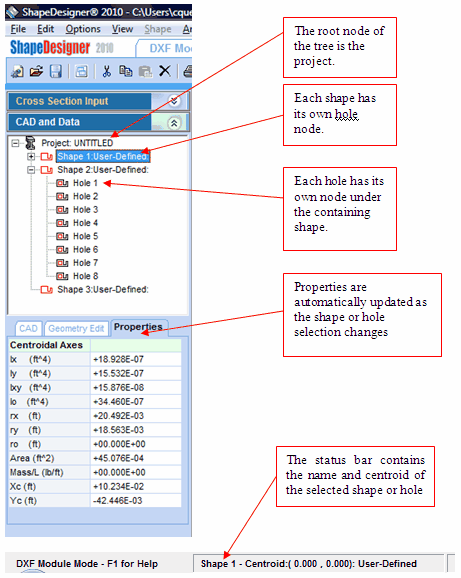Open the Options menu
This screenshot has width=461, height=578.
[x=83, y=29]
